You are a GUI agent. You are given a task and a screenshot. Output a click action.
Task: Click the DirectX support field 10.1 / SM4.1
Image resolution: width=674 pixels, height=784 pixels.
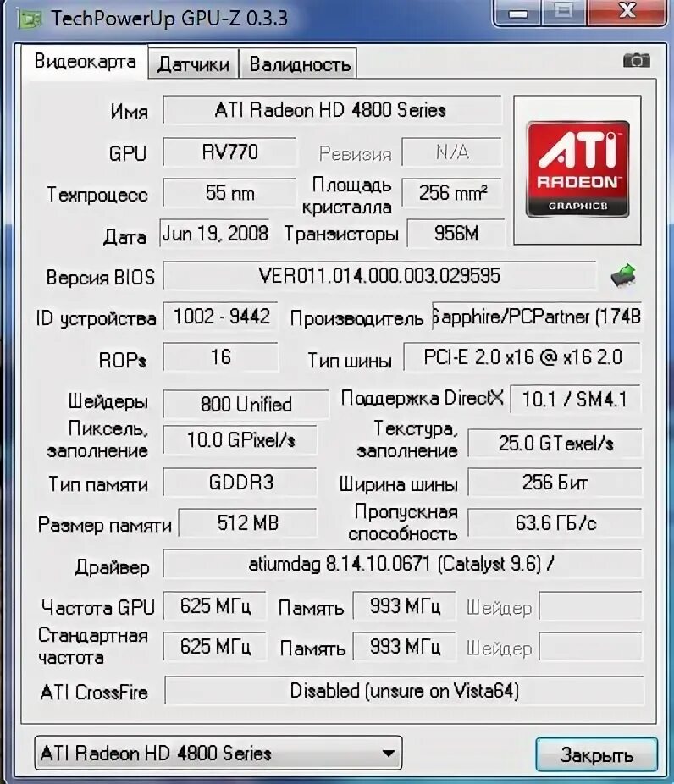pos(575,399)
